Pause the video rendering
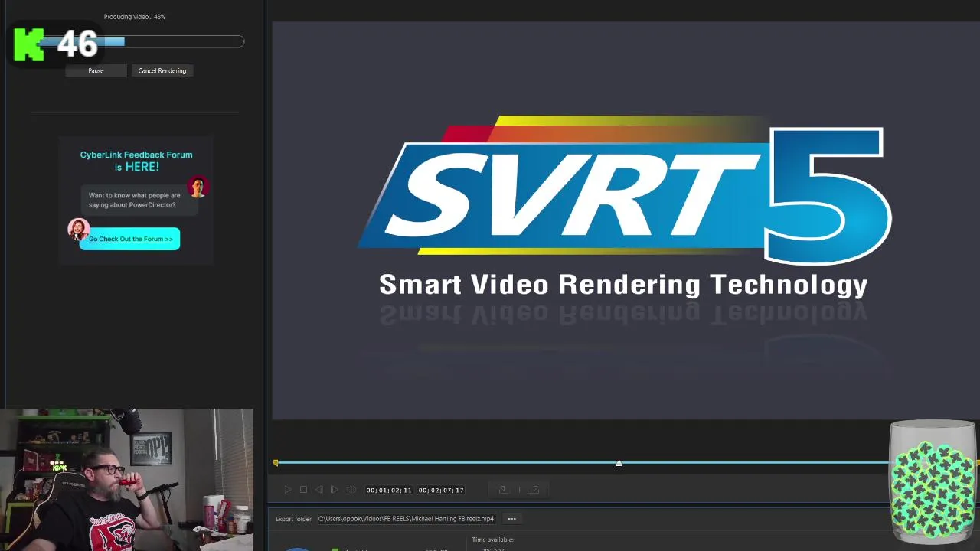980x551 pixels. coord(96,70)
